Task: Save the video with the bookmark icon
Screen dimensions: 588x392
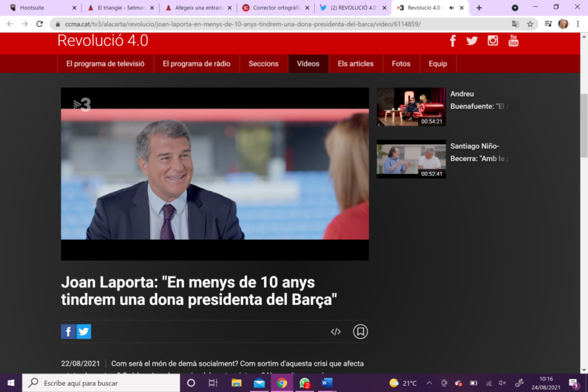Action: [x=360, y=332]
